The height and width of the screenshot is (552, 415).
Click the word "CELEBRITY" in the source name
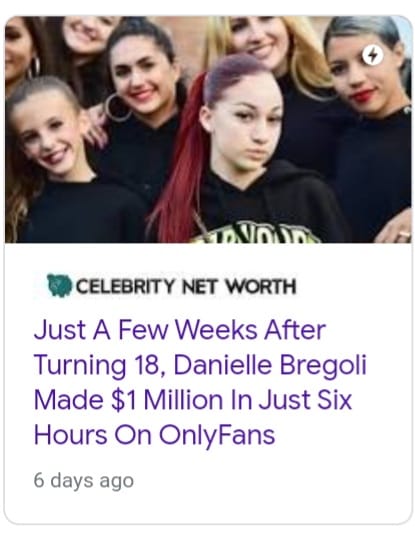click(125, 286)
